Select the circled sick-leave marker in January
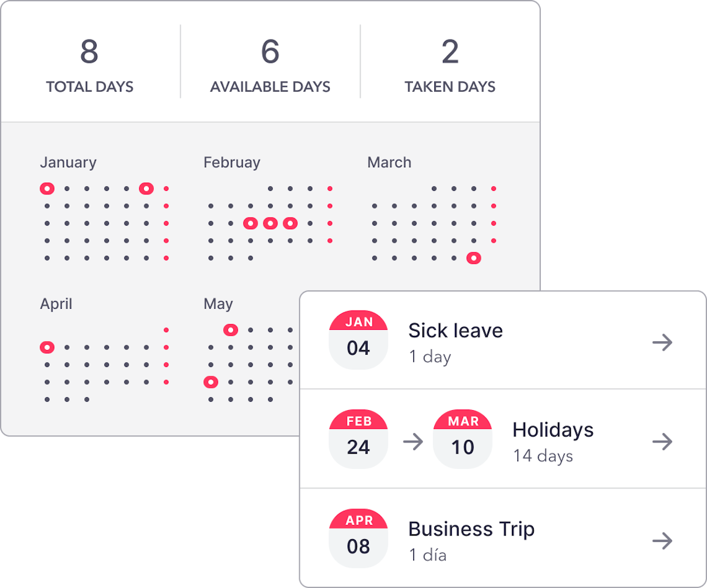This screenshot has height=588, width=707. pyautogui.click(x=47, y=189)
